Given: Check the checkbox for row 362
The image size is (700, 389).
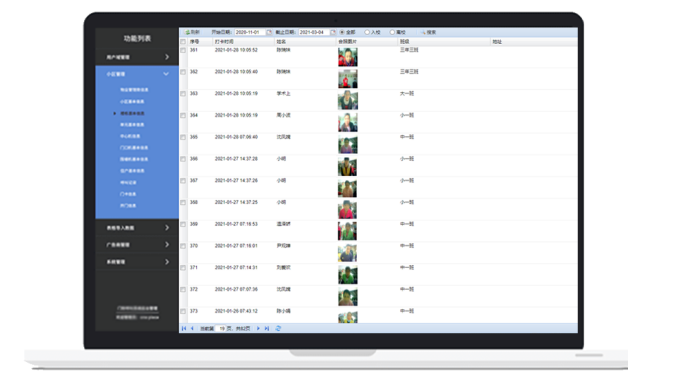Looking at the screenshot, I should [183, 72].
